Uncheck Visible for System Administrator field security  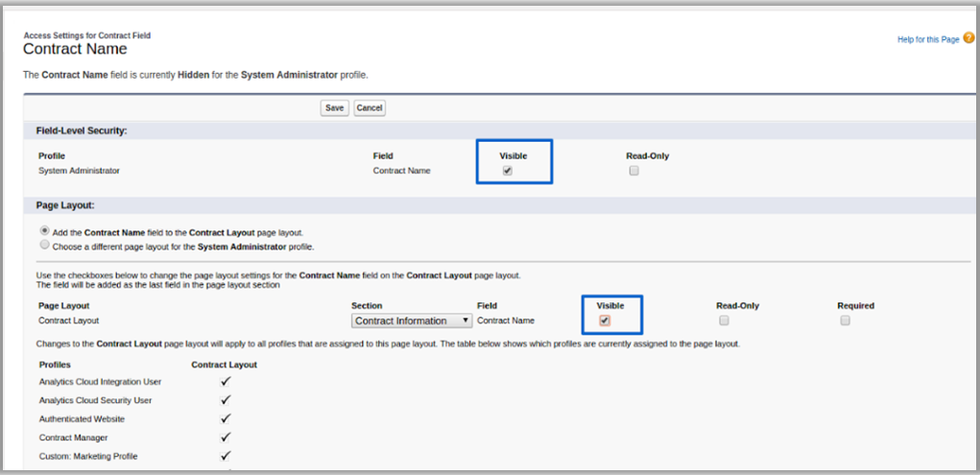click(x=508, y=171)
